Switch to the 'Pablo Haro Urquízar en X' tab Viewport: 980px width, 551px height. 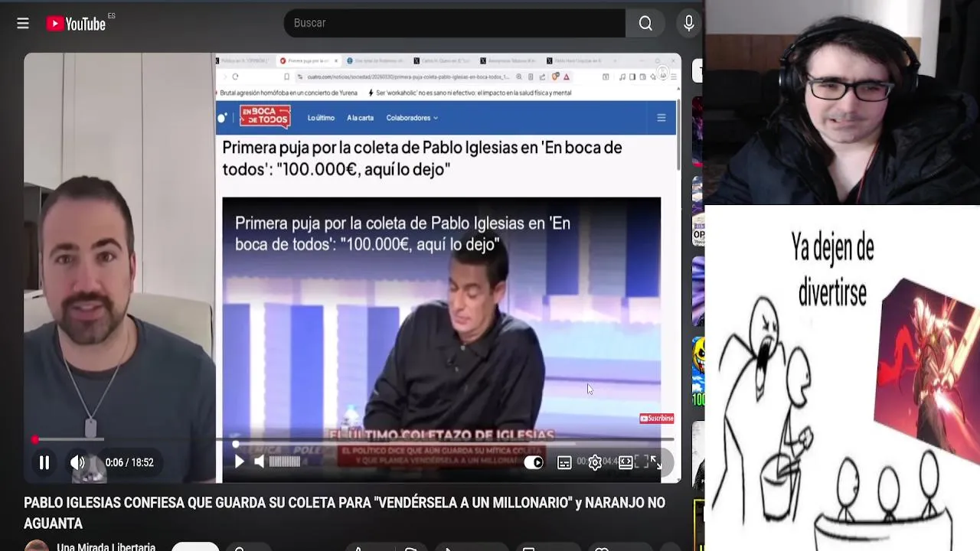click(x=574, y=60)
